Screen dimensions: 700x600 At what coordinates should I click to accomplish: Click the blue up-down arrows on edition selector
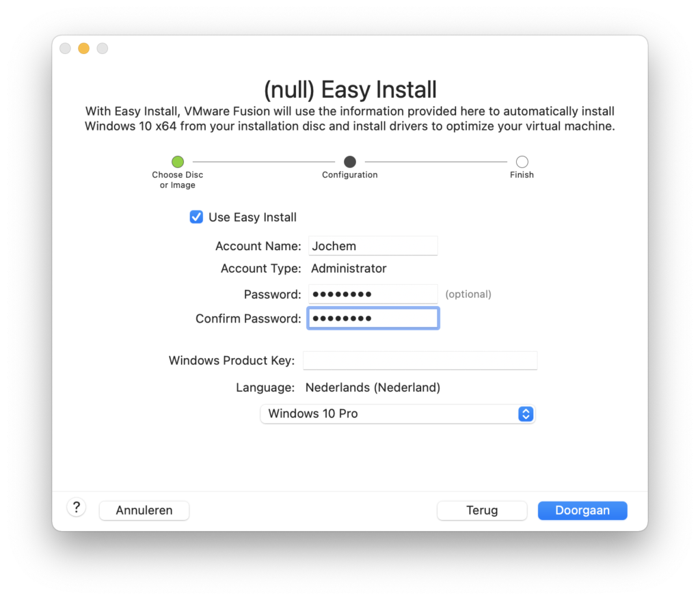[526, 414]
